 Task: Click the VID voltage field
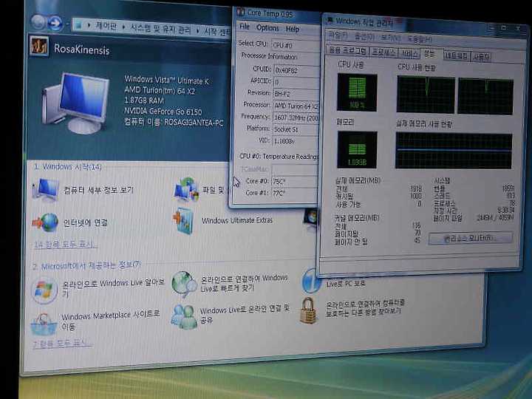coord(296,141)
